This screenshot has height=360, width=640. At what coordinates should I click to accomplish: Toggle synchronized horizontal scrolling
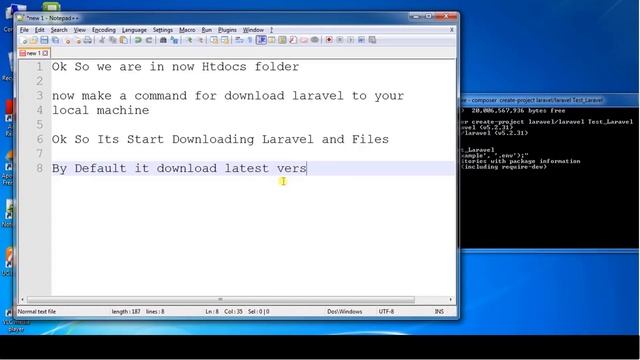(x=225, y=40)
